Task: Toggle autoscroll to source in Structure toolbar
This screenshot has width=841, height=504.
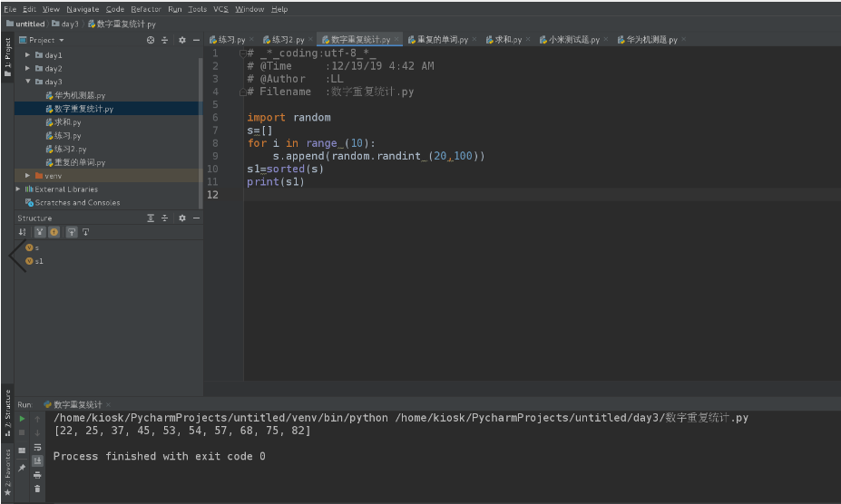Action: point(72,232)
